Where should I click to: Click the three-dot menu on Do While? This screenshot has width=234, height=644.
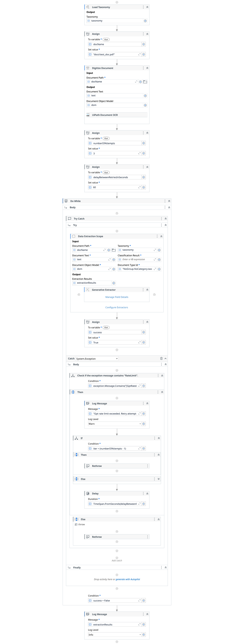[x=165, y=201]
